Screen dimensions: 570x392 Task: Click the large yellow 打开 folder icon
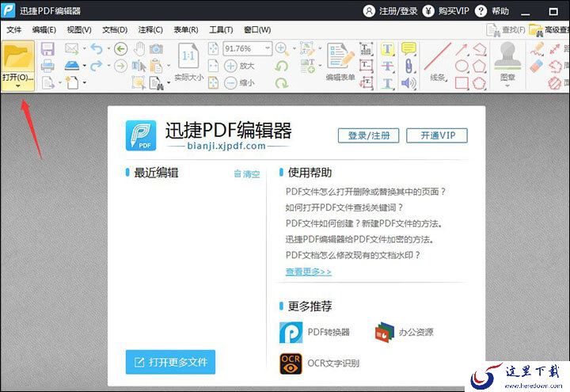pos(17,57)
